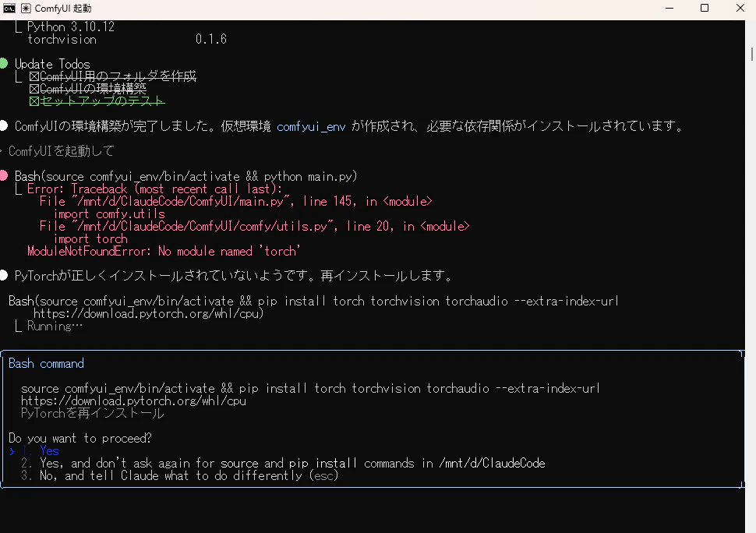Viewport: 756px width, 533px height.
Task: Click the checked box for ComfyUI用のフォルダを作成
Action: [34, 76]
